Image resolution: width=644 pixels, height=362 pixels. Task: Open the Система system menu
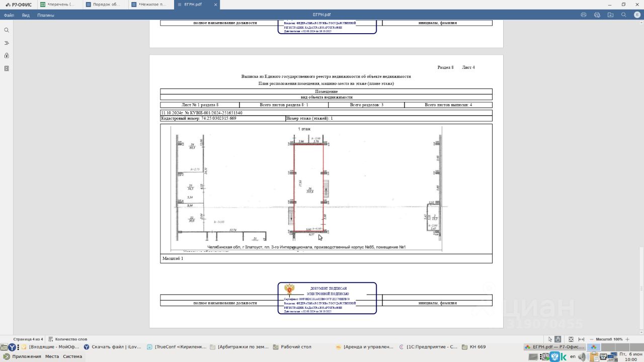pyautogui.click(x=72, y=356)
